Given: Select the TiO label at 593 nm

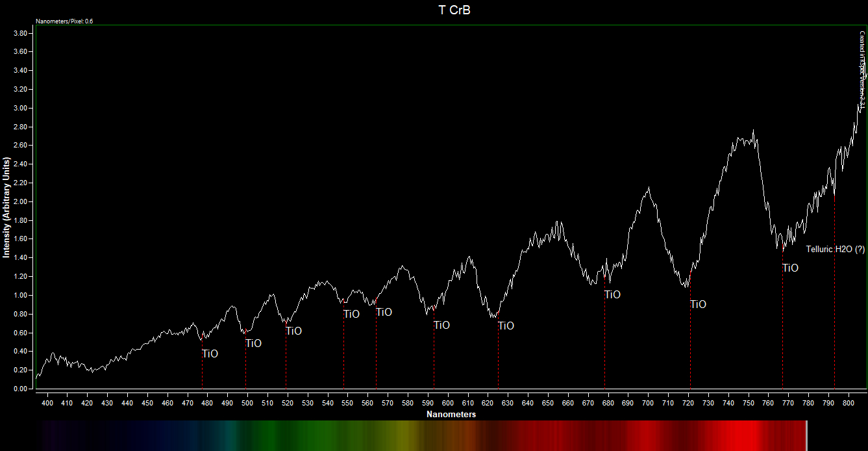Looking at the screenshot, I should pos(441,325).
